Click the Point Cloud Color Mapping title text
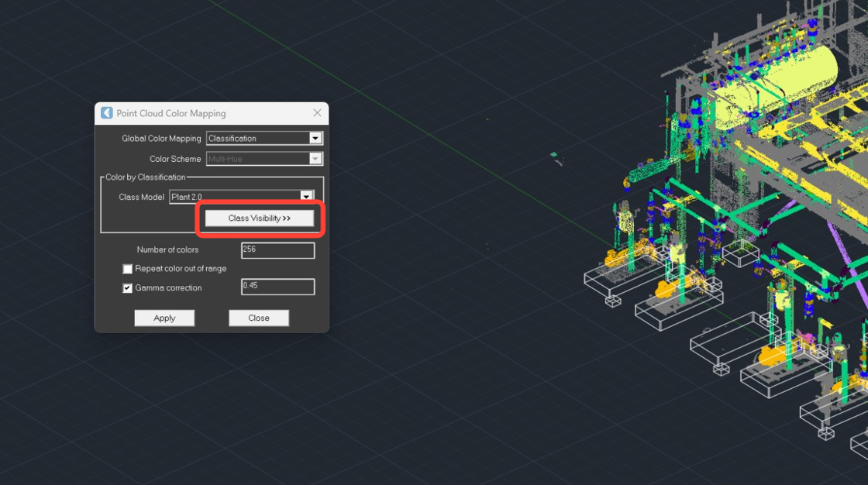The image size is (868, 485). click(171, 113)
